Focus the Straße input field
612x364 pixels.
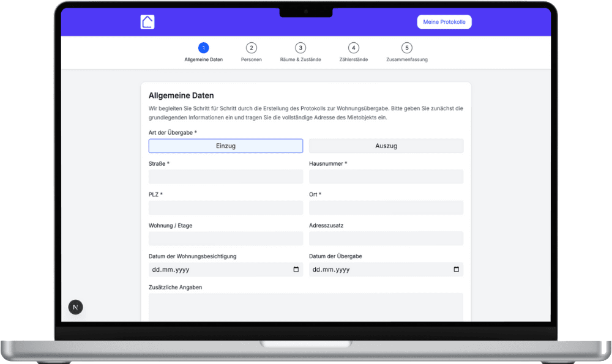pyautogui.click(x=225, y=177)
